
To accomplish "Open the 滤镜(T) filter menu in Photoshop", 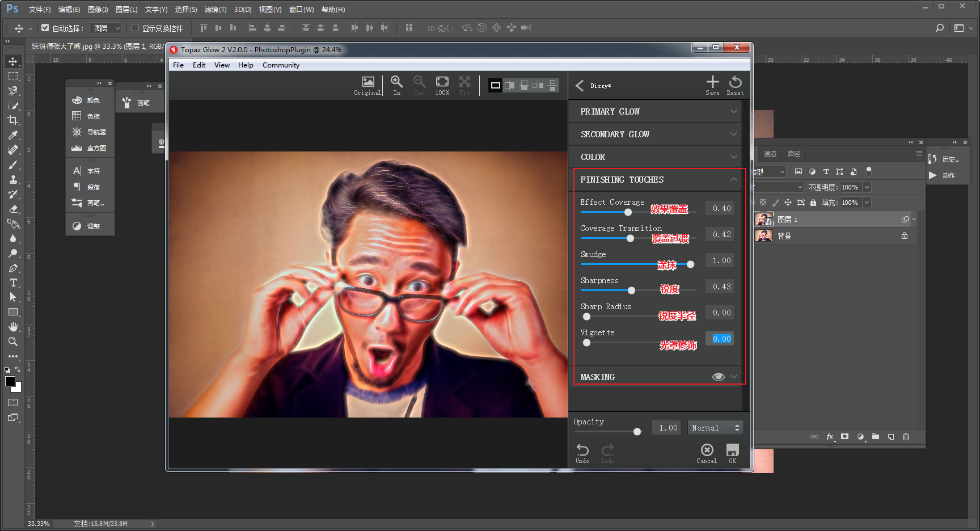I will (x=216, y=10).
